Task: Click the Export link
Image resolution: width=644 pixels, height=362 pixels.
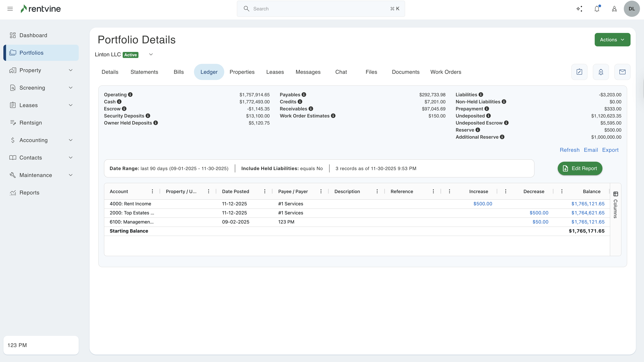Action: [610, 150]
